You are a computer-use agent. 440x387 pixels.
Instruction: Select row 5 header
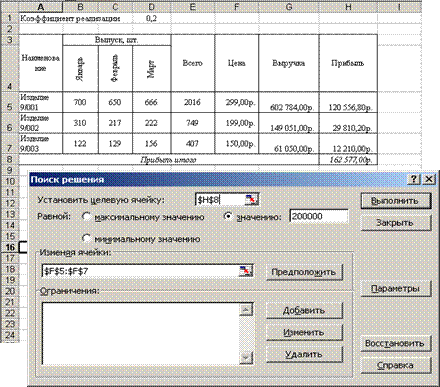click(x=10, y=102)
